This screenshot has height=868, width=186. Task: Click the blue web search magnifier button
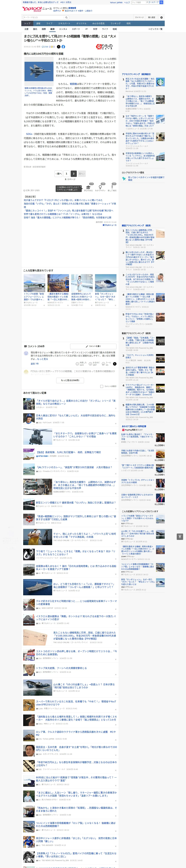point(161,2)
